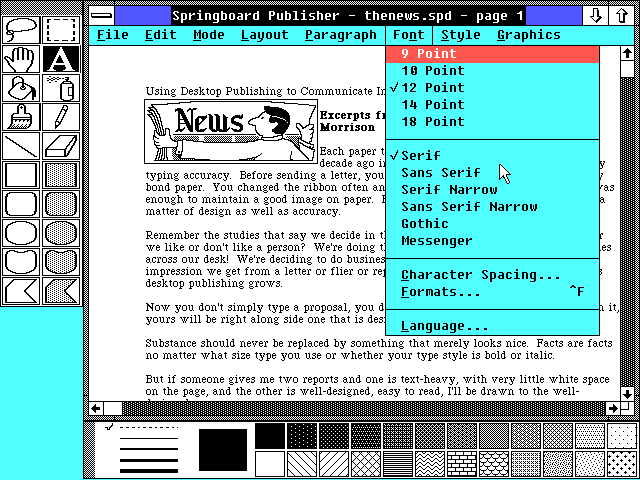Image resolution: width=640 pixels, height=480 pixels.
Task: Choose the Hand grabber tool
Action: [21, 59]
